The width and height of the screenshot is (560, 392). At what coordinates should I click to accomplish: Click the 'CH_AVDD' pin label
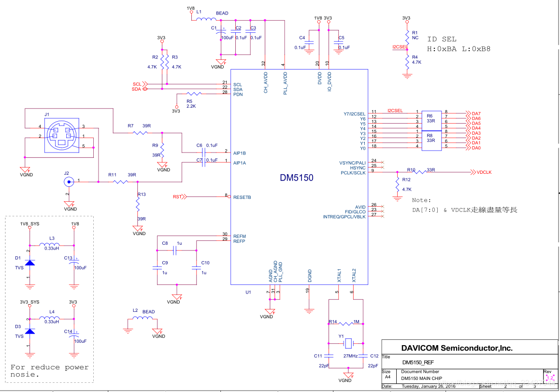(x=265, y=83)
